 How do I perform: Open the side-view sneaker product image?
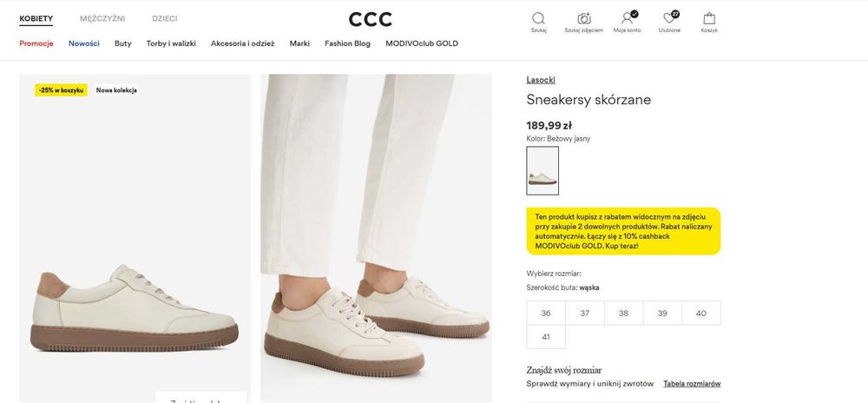pos(135,239)
